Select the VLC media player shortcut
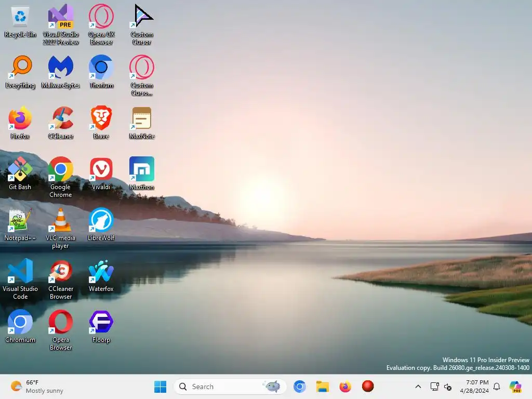The width and height of the screenshot is (532, 399). click(x=61, y=228)
